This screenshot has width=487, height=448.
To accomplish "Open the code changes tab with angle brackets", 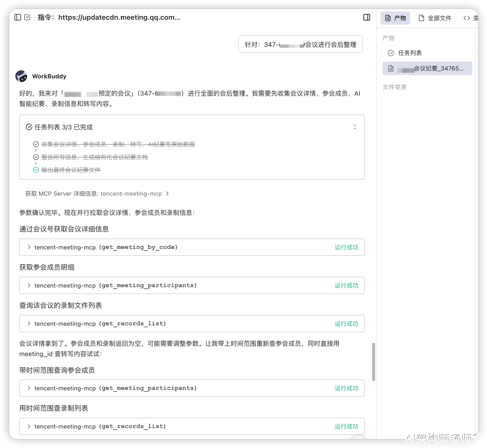I will tap(470, 18).
